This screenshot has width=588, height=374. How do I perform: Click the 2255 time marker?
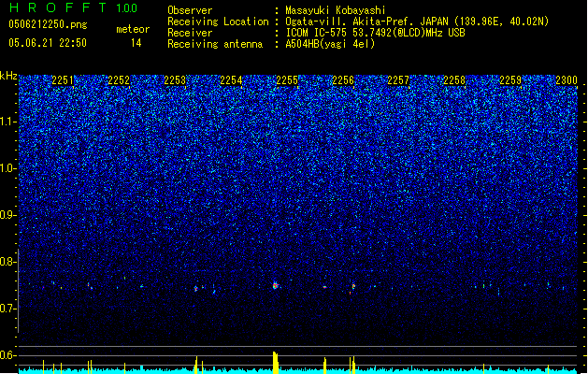287,80
